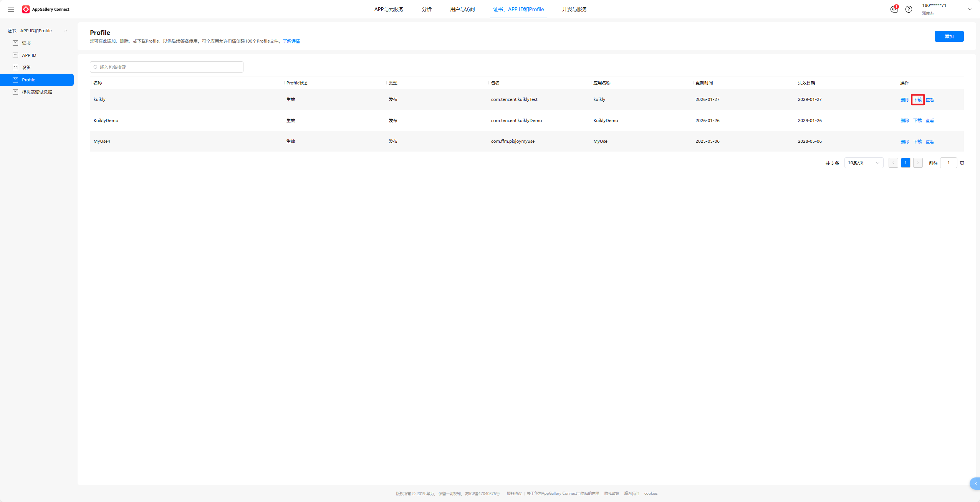Screen dimensions: 980x502
Task: Click the 添加 button
Action: [x=949, y=36]
